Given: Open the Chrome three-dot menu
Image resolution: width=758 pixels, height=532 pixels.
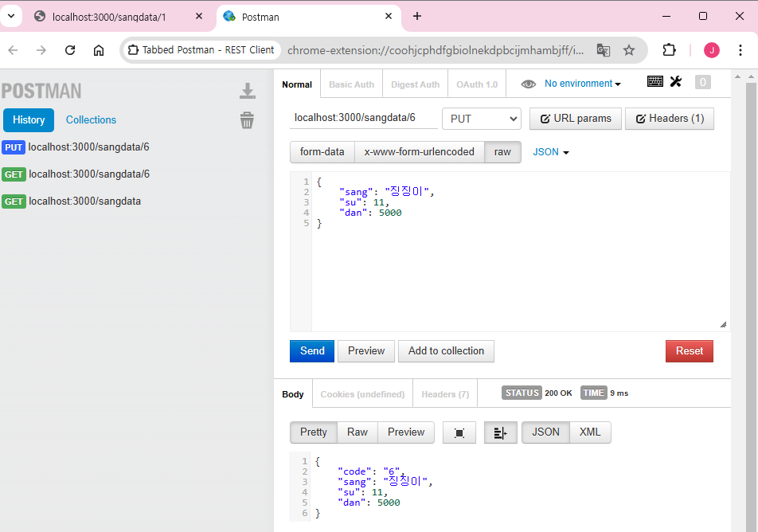Looking at the screenshot, I should pyautogui.click(x=740, y=50).
